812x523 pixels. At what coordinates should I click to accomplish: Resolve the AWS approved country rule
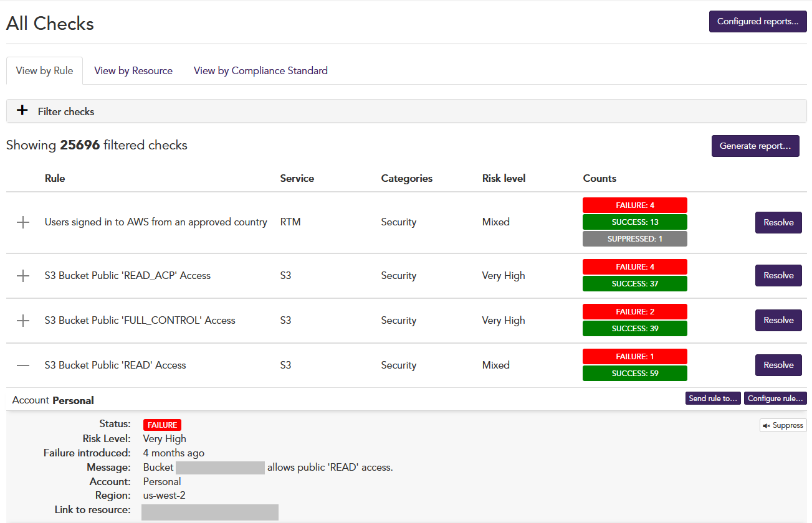[778, 222]
